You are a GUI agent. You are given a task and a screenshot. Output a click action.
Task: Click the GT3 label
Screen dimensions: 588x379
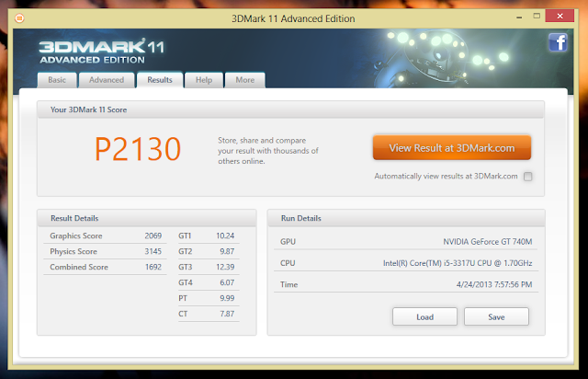point(185,267)
